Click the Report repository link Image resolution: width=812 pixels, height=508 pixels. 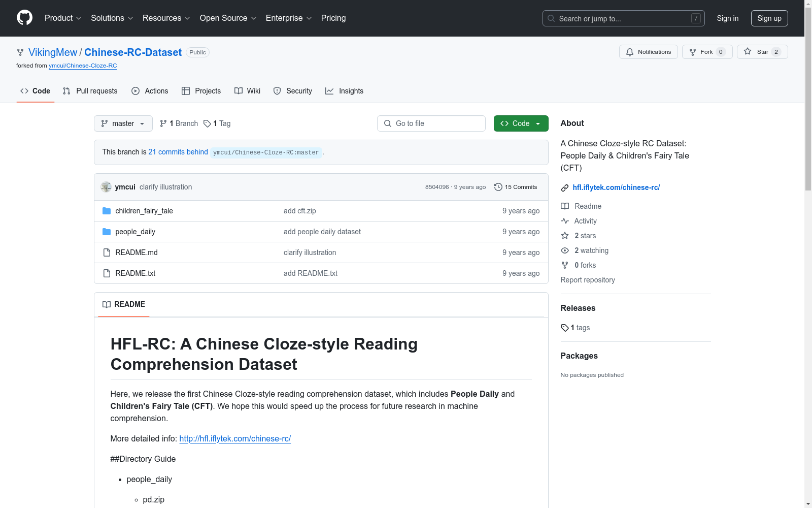[588, 280]
